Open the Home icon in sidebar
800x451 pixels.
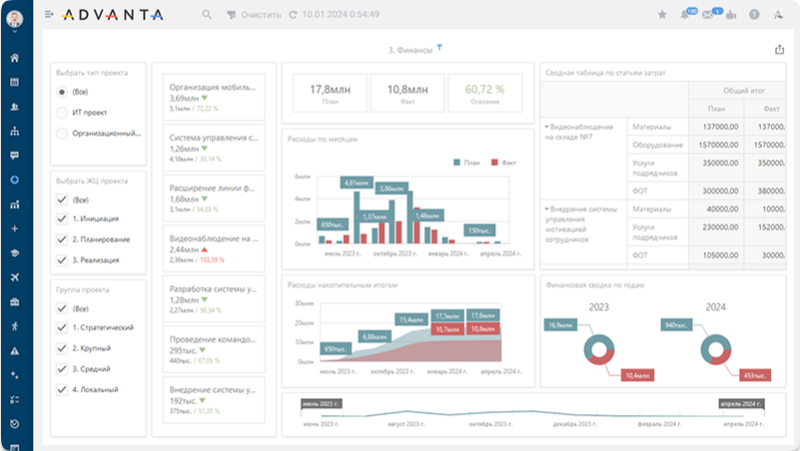click(15, 58)
